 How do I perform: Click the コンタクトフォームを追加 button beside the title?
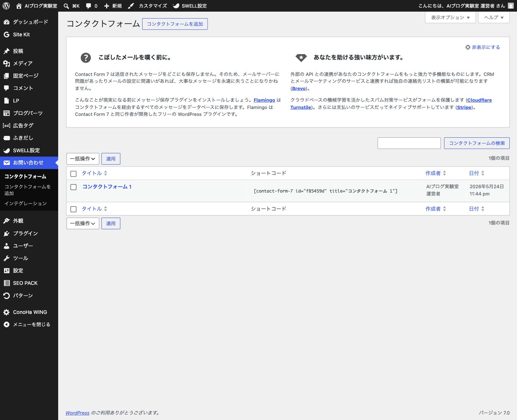pos(175,24)
